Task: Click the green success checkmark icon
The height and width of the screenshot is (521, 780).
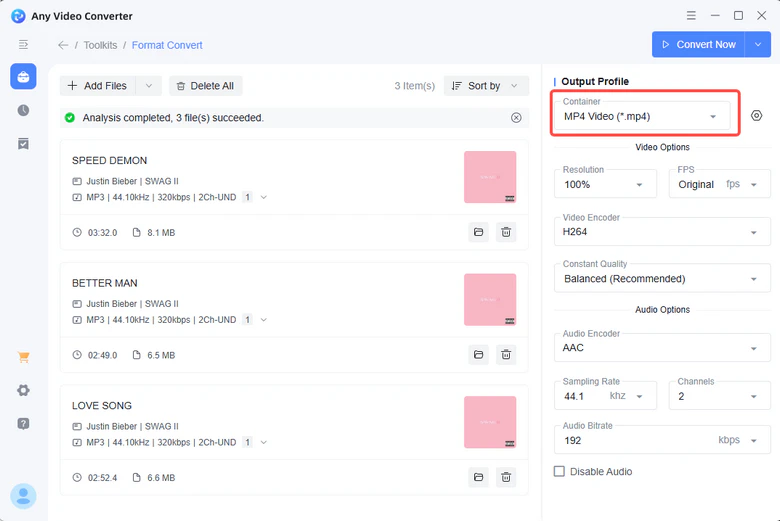Action: coord(70,117)
